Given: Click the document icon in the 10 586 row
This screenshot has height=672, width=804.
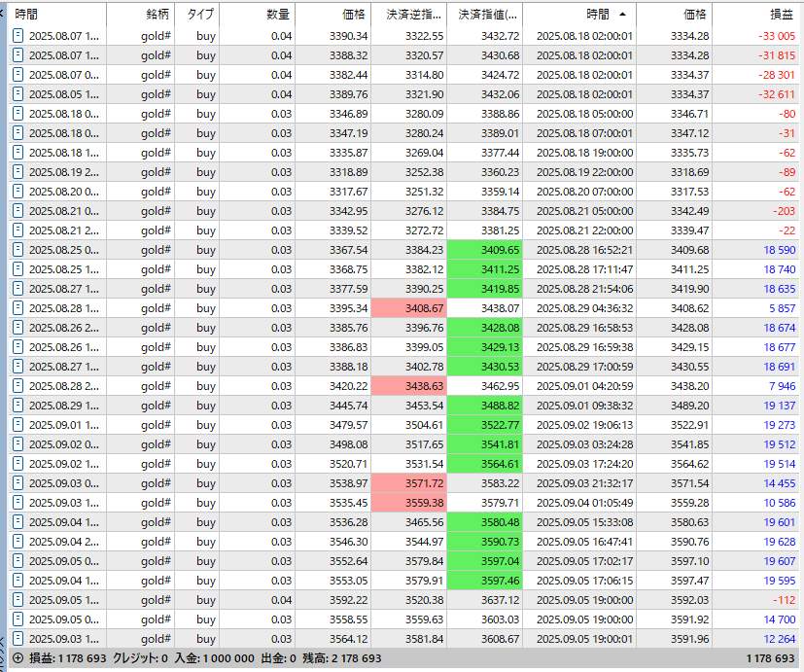Looking at the screenshot, I should [x=17, y=503].
